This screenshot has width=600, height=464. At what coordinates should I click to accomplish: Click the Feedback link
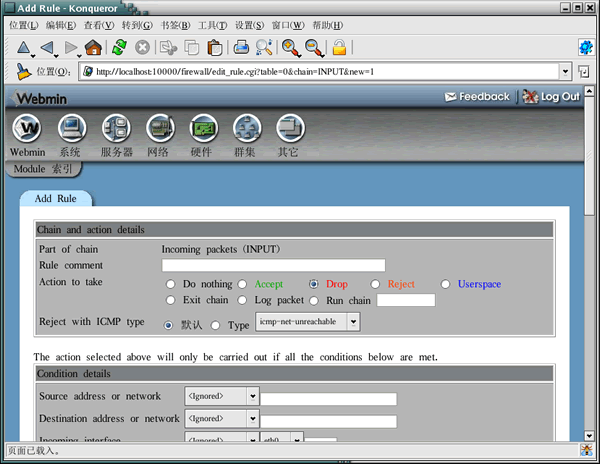(x=477, y=97)
